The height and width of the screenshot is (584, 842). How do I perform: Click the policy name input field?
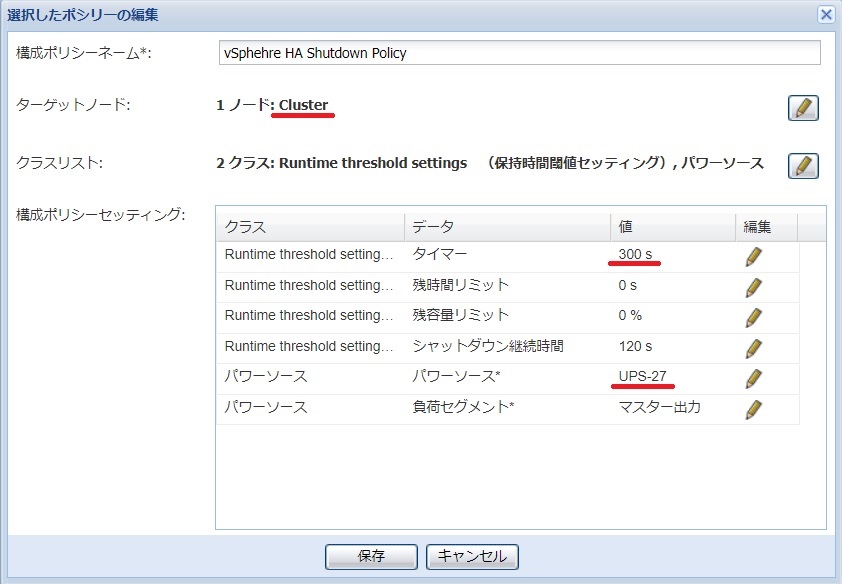pyautogui.click(x=519, y=53)
